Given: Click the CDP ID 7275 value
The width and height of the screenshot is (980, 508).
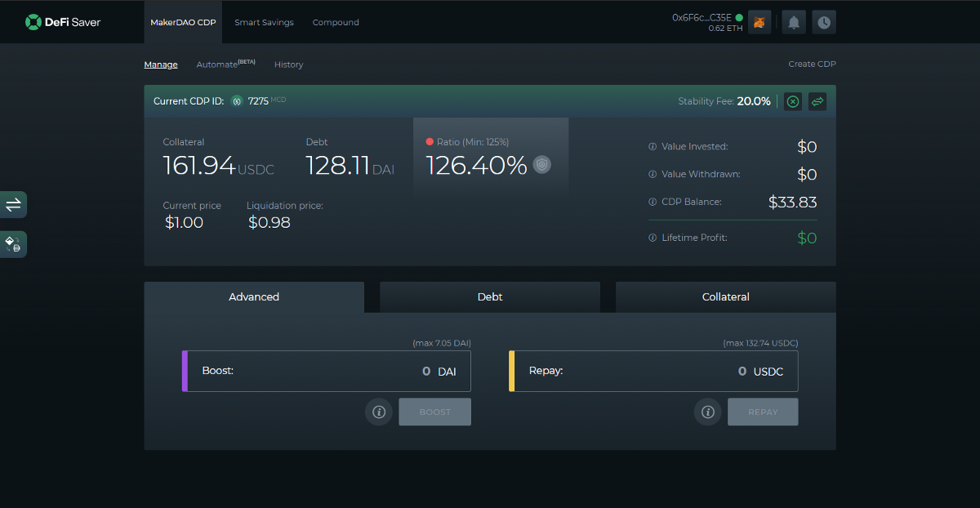Looking at the screenshot, I should tap(258, 101).
